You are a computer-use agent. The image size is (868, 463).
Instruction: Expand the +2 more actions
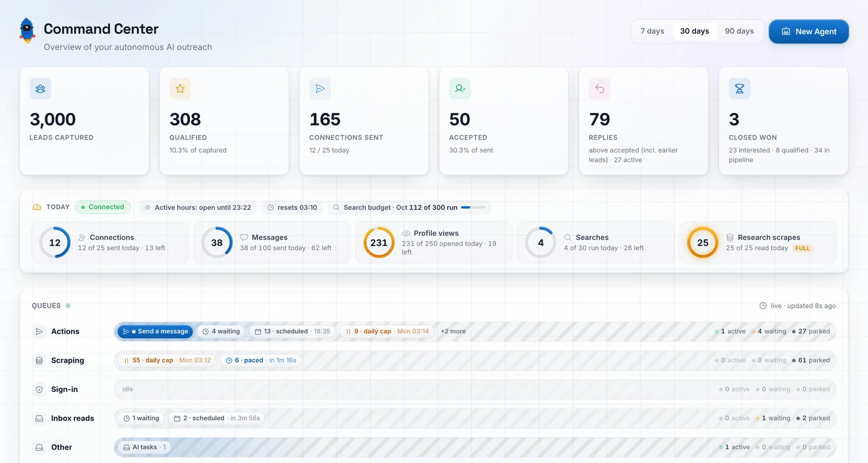[453, 332]
